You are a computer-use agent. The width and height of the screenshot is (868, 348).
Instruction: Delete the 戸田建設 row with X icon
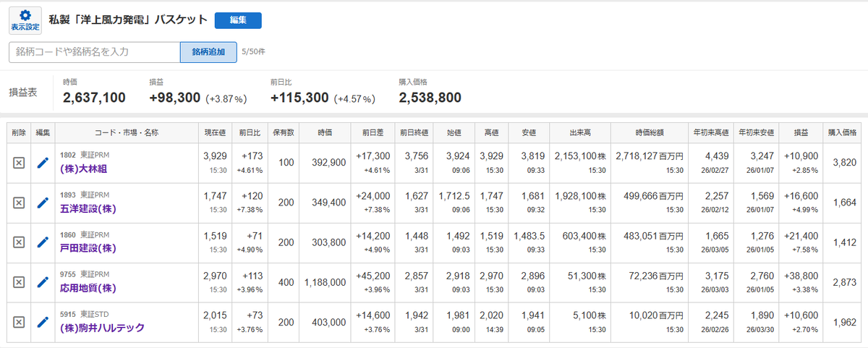tap(20, 242)
